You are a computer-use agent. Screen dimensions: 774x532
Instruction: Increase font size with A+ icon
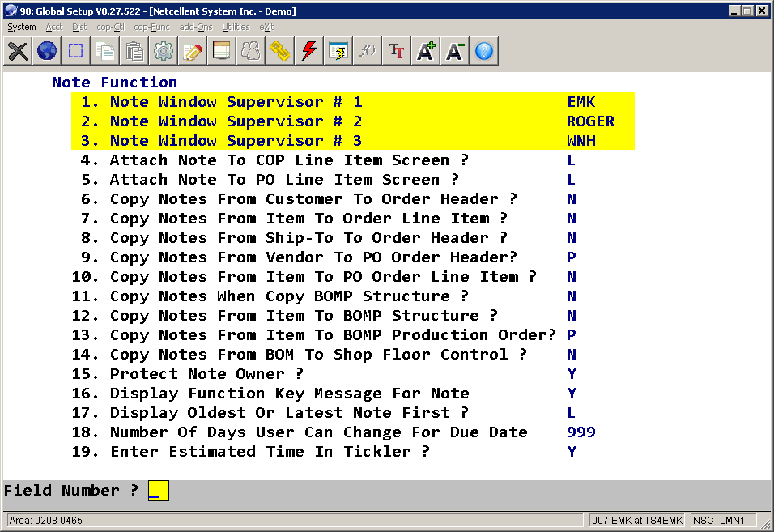(x=426, y=52)
